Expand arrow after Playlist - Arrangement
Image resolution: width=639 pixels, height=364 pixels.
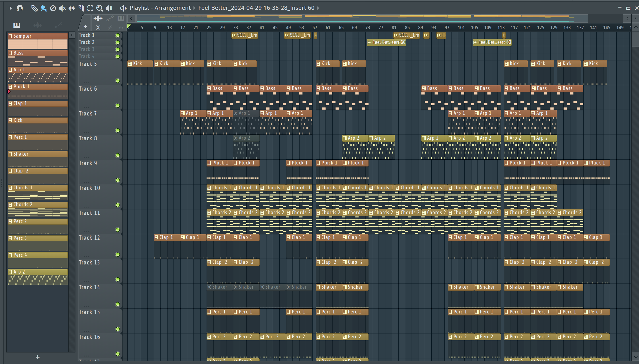194,8
